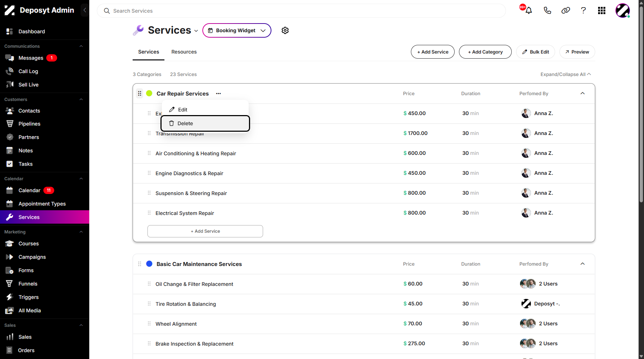644x359 pixels.
Task: Open the Booking Widget dropdown
Action: (237, 30)
